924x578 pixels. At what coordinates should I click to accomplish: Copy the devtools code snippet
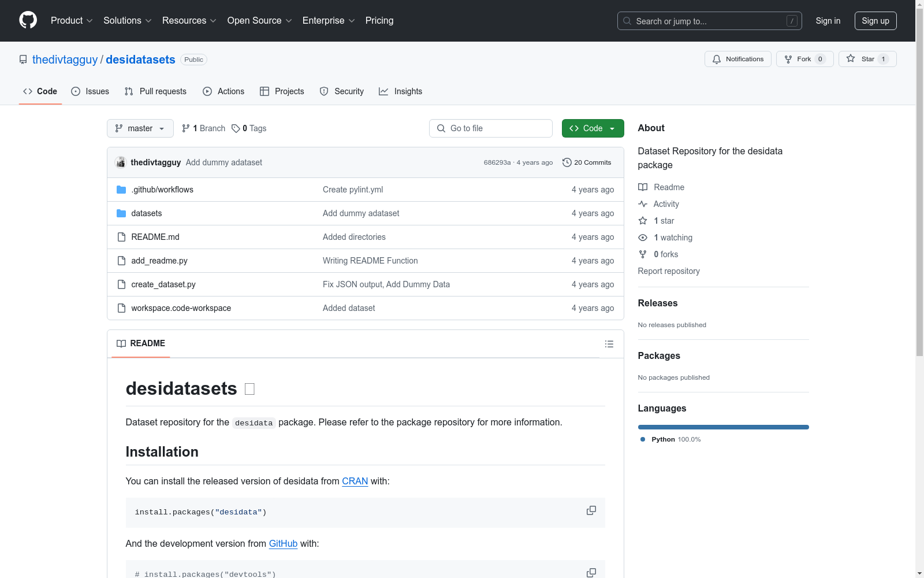point(591,572)
